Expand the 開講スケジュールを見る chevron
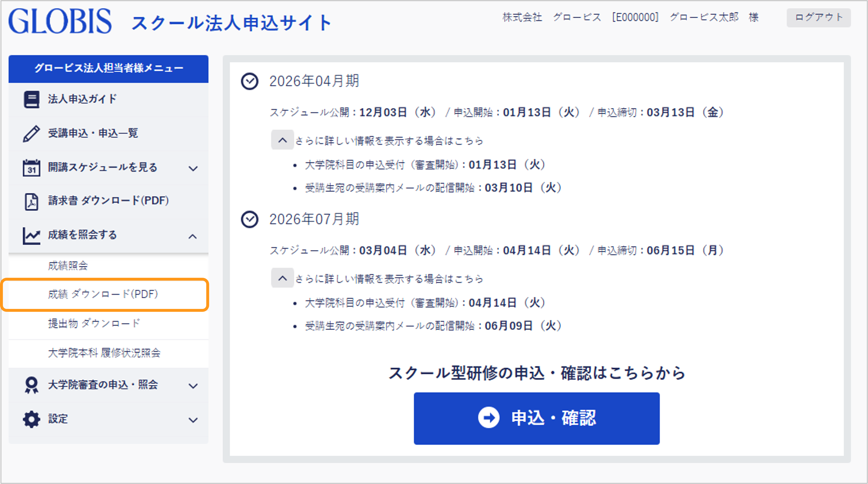 [193, 168]
